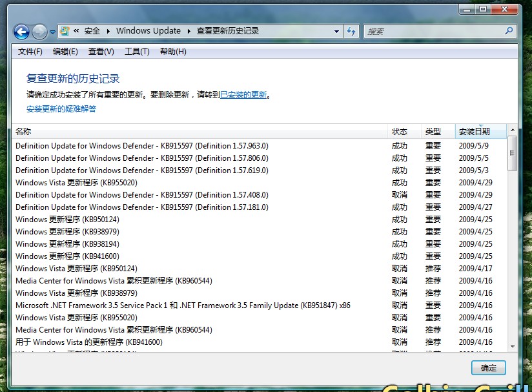The width and height of the screenshot is (532, 392).
Task: Sort by the 安装日期 column header
Action: click(481, 131)
